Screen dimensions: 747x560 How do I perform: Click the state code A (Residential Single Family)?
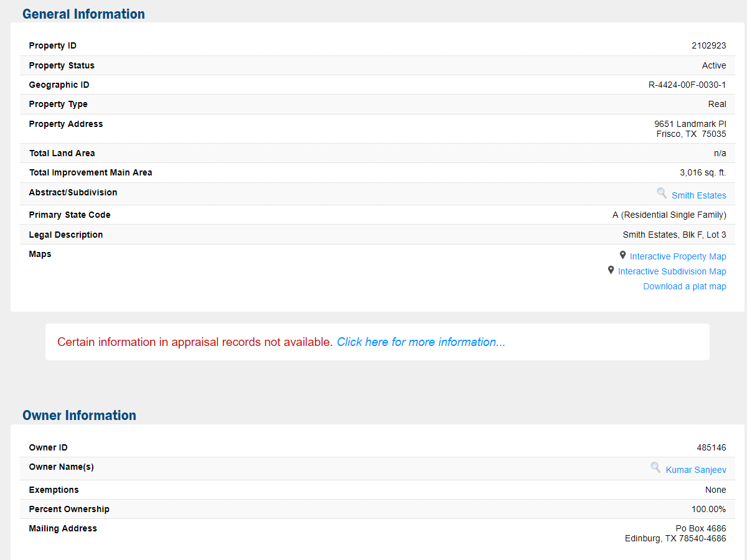click(x=669, y=215)
